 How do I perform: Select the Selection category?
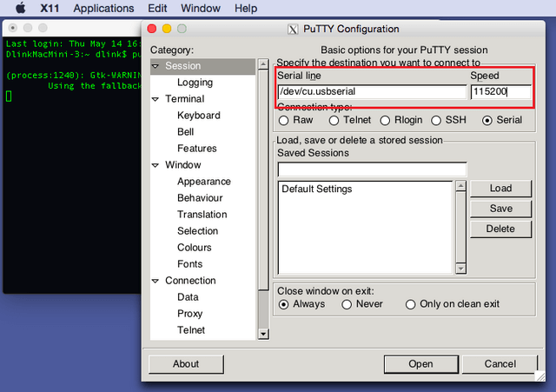coord(197,231)
